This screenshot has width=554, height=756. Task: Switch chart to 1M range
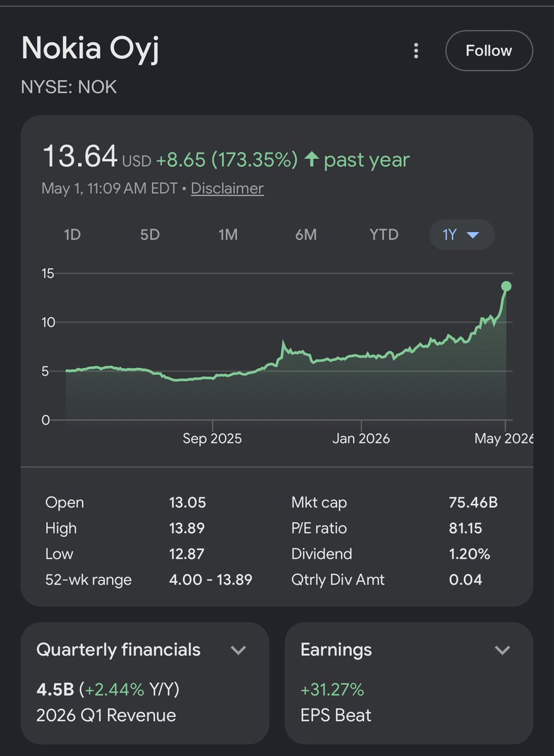pyautogui.click(x=228, y=235)
